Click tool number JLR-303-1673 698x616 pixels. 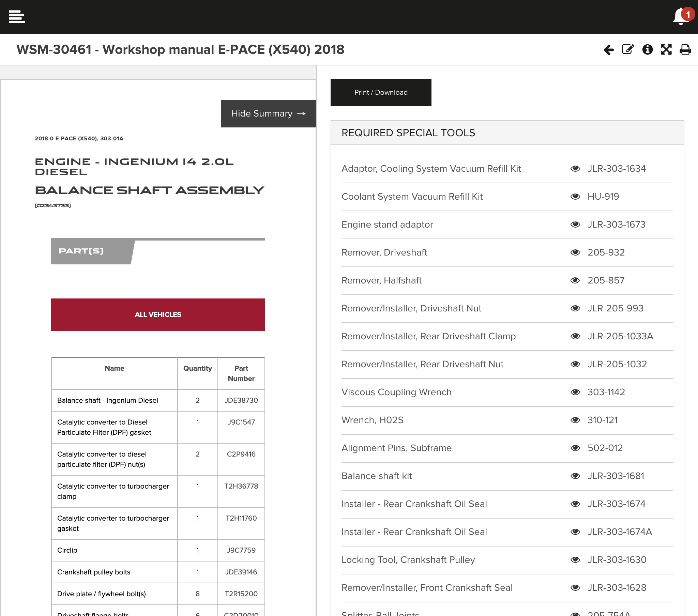tap(617, 225)
